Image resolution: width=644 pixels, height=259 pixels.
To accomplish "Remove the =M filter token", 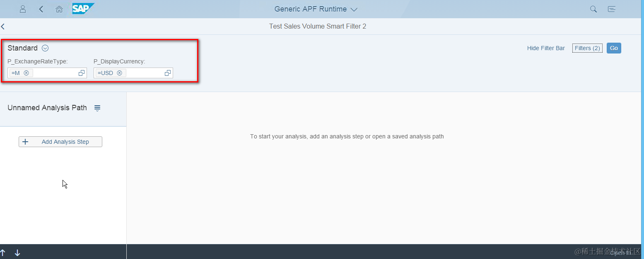I will 27,73.
